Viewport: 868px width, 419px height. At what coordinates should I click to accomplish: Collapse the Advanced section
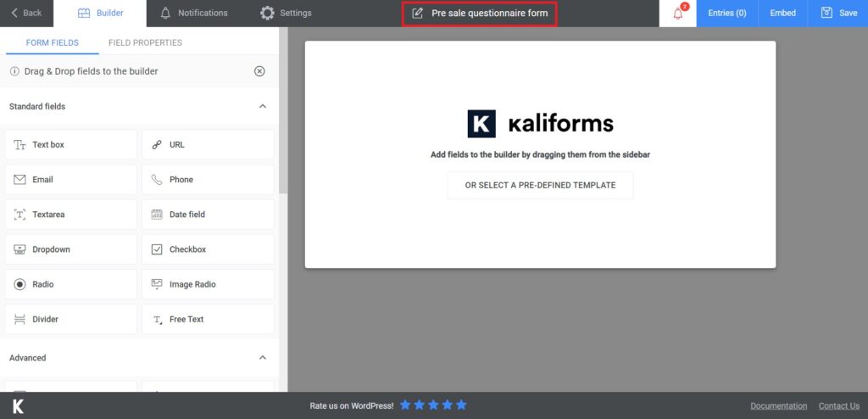pyautogui.click(x=263, y=358)
